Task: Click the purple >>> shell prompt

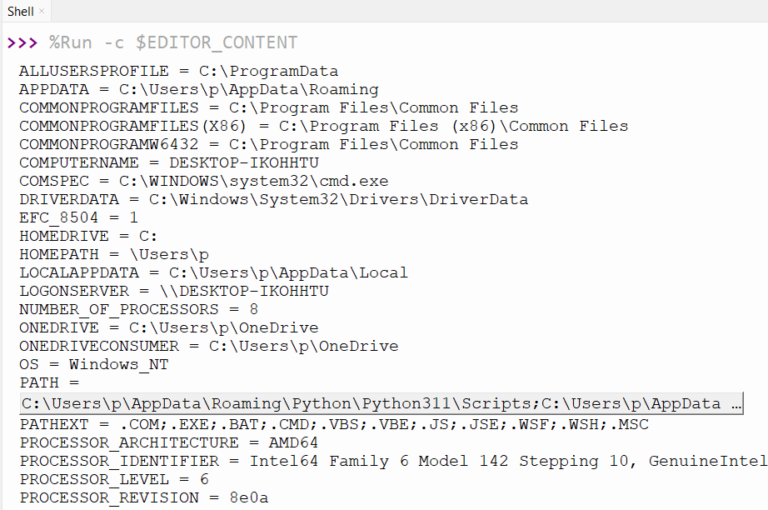Action: pyautogui.click(x=22, y=43)
